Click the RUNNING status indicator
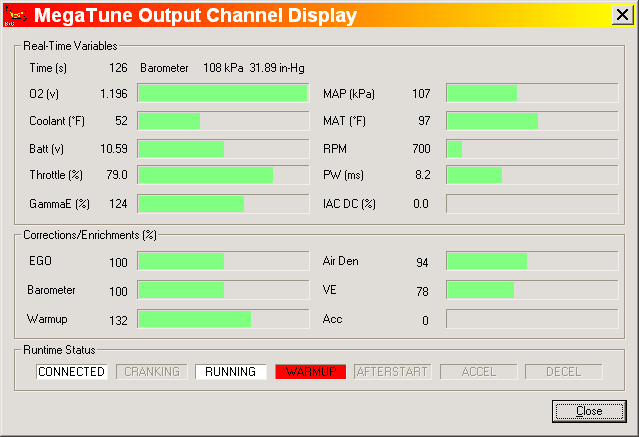Viewport: 639px width, 437px height. click(231, 372)
